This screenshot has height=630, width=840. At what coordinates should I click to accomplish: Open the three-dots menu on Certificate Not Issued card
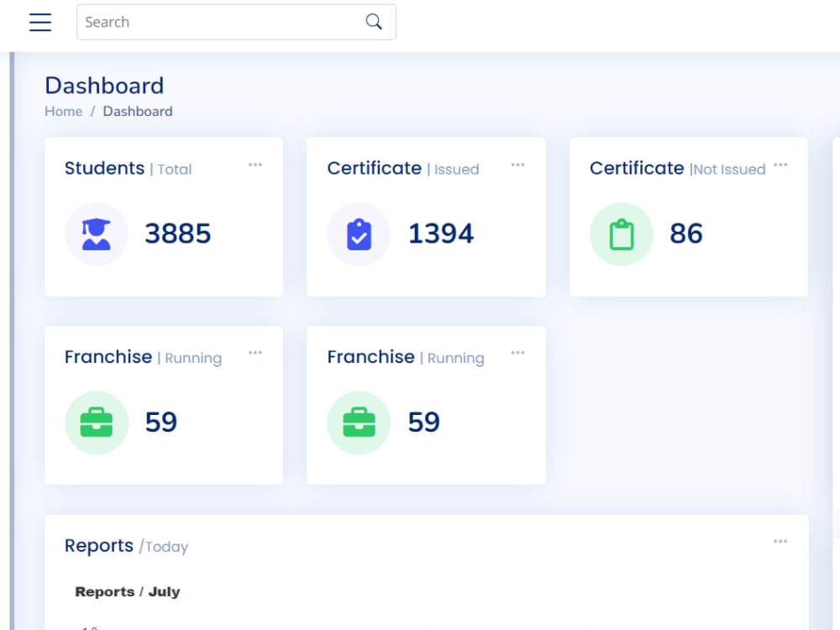[780, 165]
